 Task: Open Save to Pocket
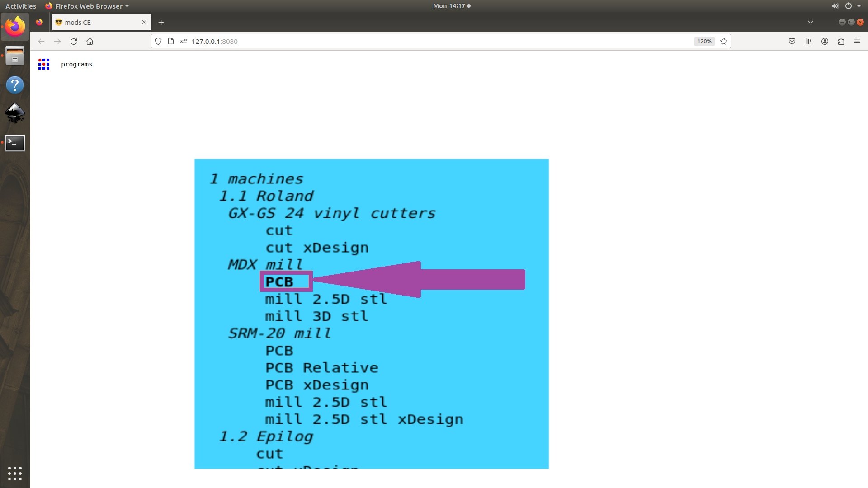tap(792, 41)
